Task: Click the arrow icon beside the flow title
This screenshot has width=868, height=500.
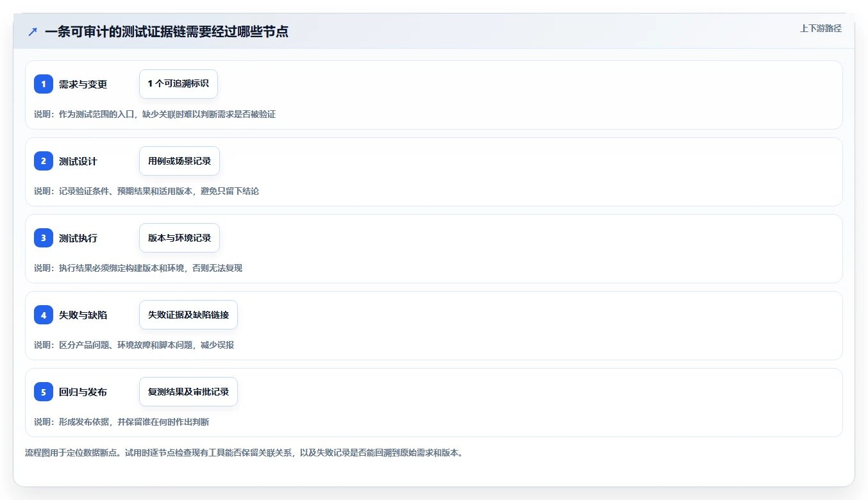Action: pyautogui.click(x=33, y=31)
